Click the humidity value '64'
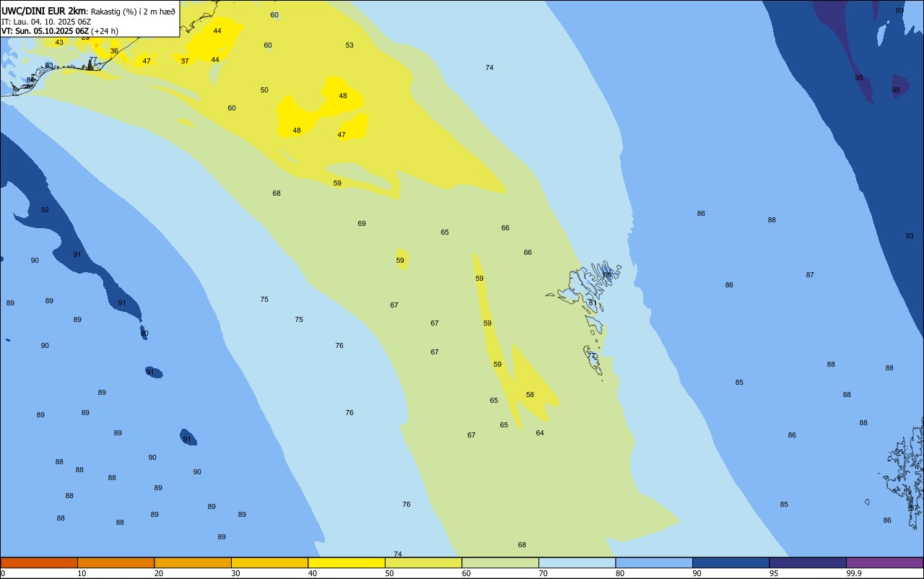The height and width of the screenshot is (579, 924). point(540,433)
